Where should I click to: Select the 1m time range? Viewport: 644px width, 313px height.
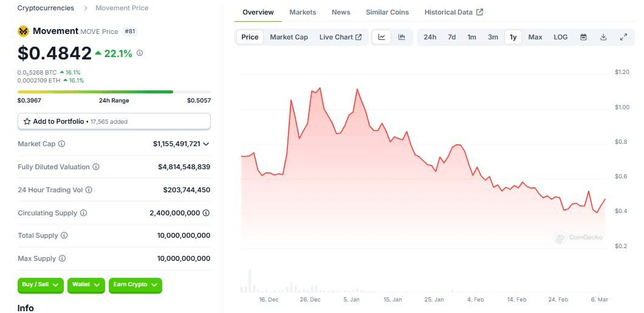point(472,37)
